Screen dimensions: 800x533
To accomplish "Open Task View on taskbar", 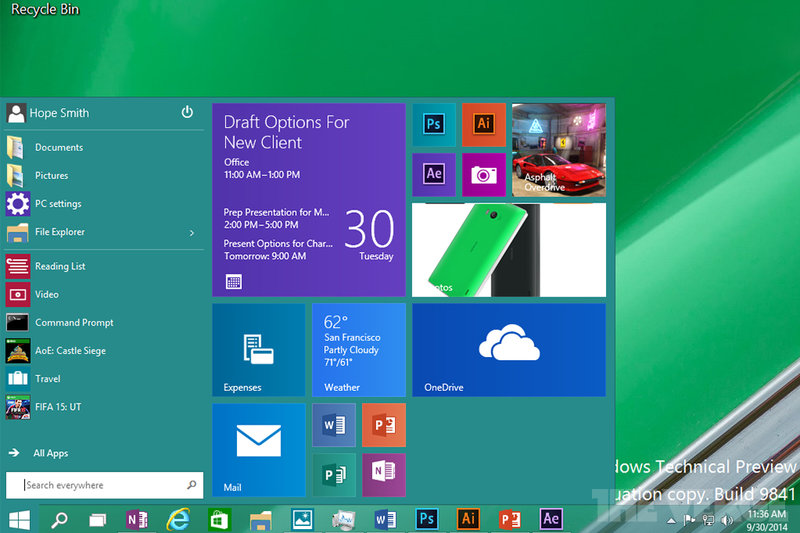I will (97, 520).
